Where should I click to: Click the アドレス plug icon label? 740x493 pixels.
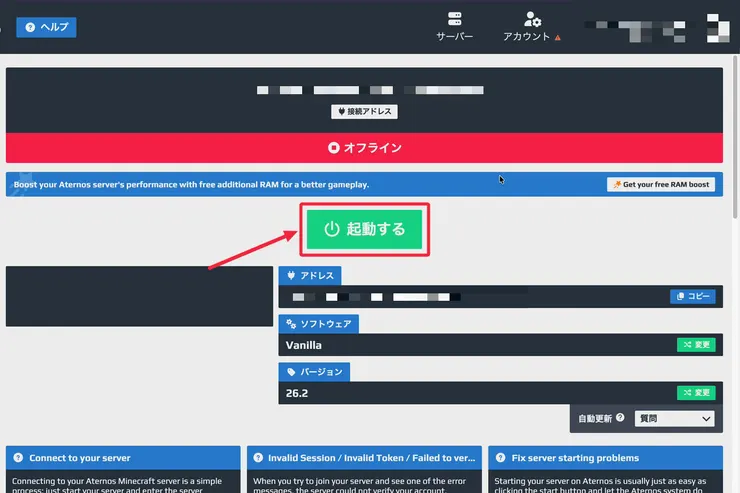click(310, 276)
